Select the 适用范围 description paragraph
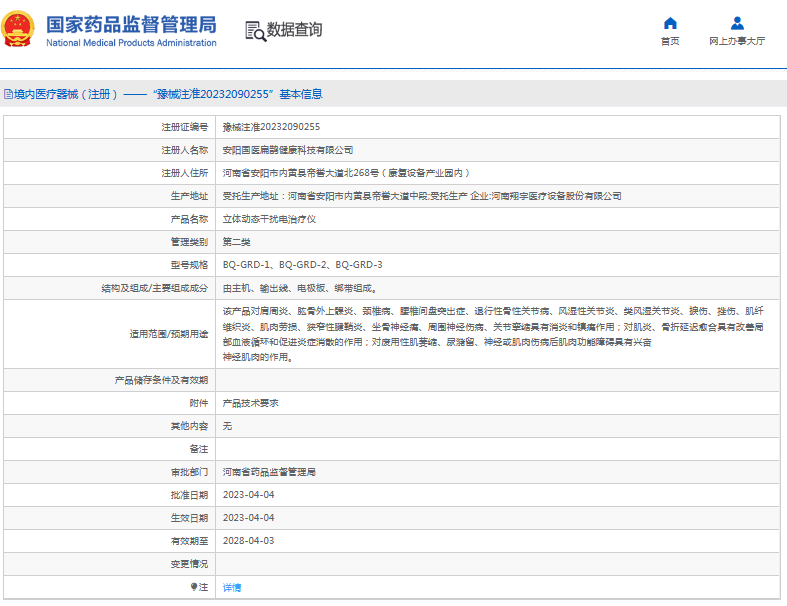Viewport: 787px width, 606px height. click(x=493, y=334)
